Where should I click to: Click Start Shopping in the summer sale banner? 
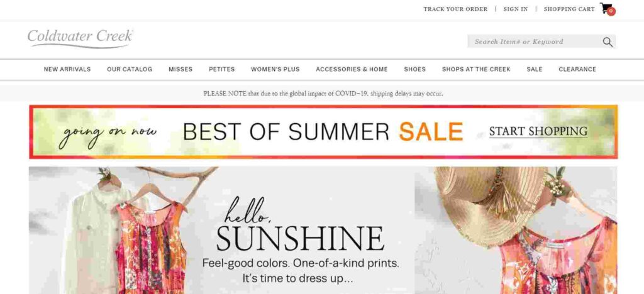(538, 132)
